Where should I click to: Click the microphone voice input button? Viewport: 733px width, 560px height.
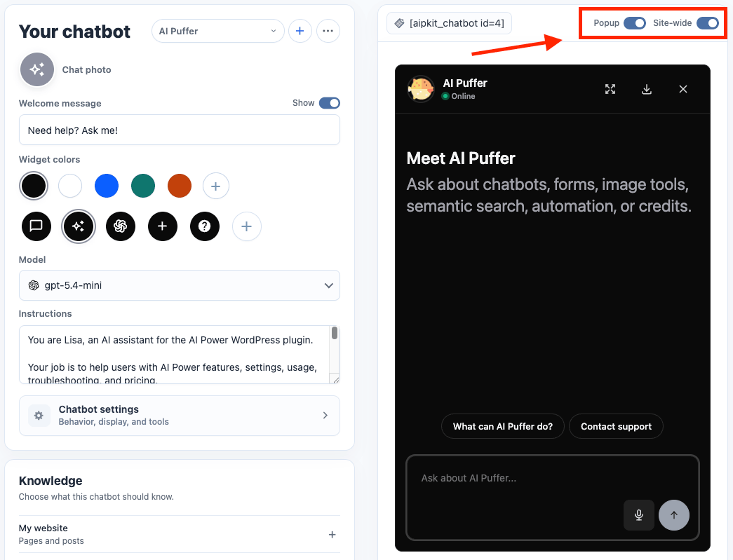click(638, 514)
